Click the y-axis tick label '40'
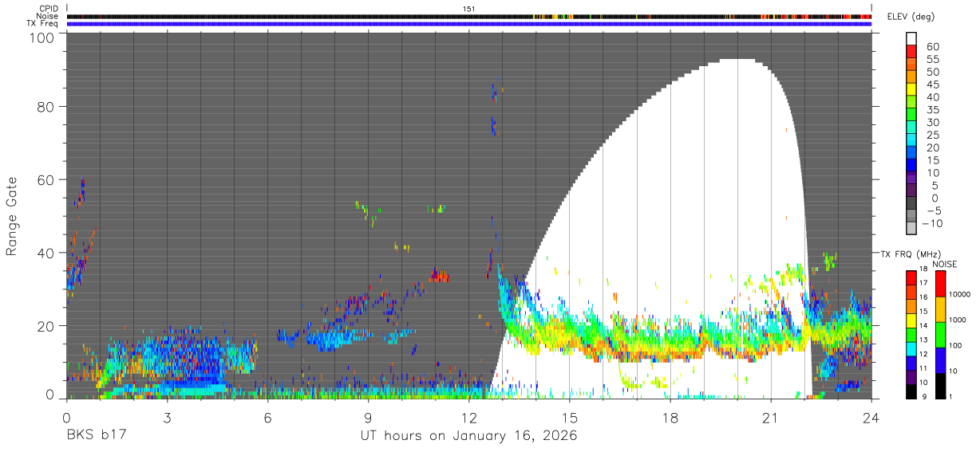 point(45,252)
